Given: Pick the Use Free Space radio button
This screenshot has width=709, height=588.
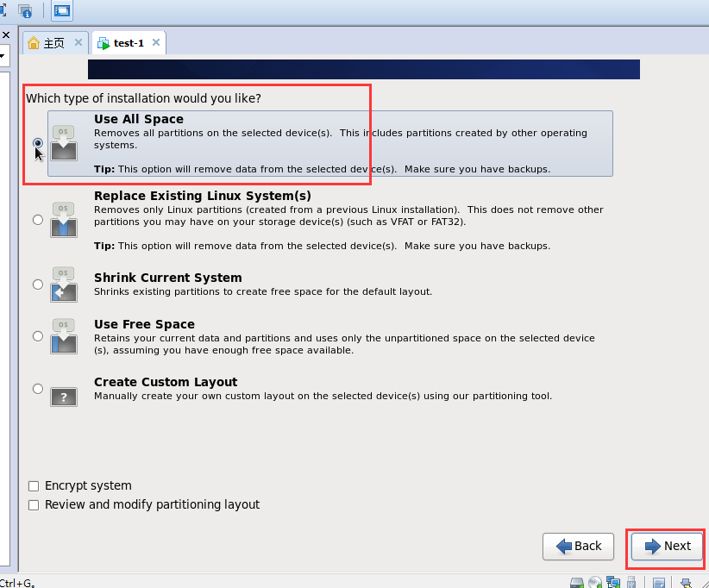Looking at the screenshot, I should coord(38,336).
